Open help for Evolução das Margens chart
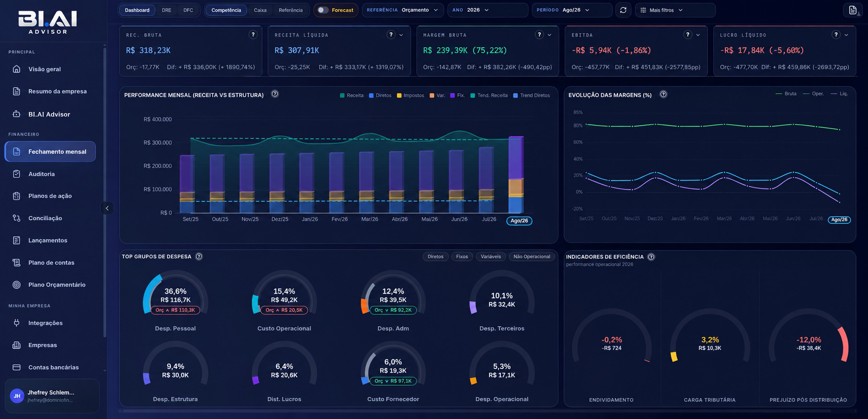Image resolution: width=868 pixels, height=419 pixels. (x=663, y=94)
